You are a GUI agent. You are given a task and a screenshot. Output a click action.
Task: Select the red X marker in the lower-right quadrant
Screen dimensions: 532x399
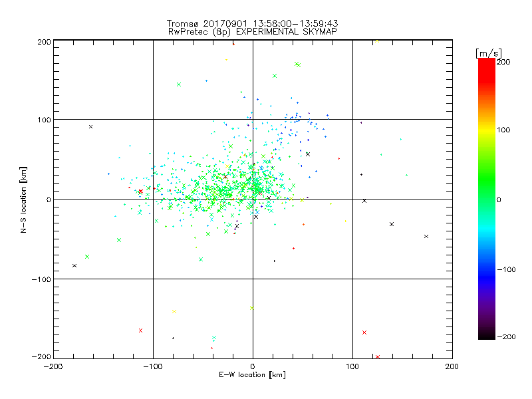point(364,332)
